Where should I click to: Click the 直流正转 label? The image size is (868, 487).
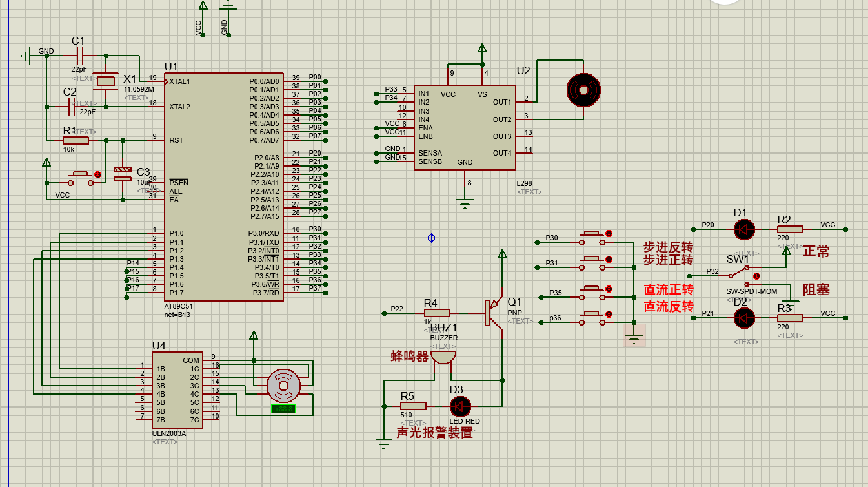(x=669, y=289)
